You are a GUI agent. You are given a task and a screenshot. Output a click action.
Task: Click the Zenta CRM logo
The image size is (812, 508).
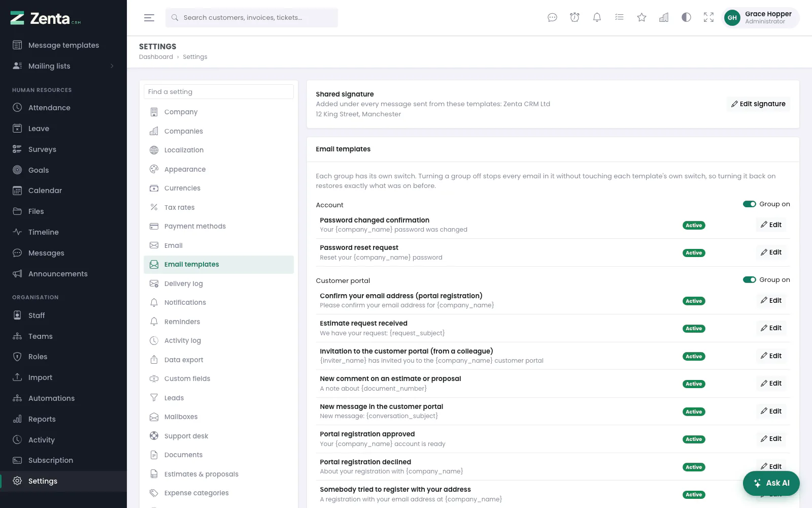pyautogui.click(x=46, y=18)
